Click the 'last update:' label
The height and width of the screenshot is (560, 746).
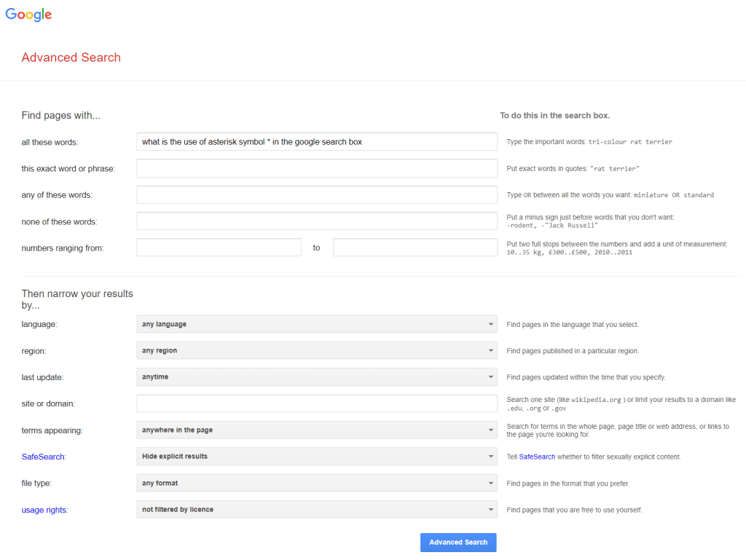tap(42, 377)
